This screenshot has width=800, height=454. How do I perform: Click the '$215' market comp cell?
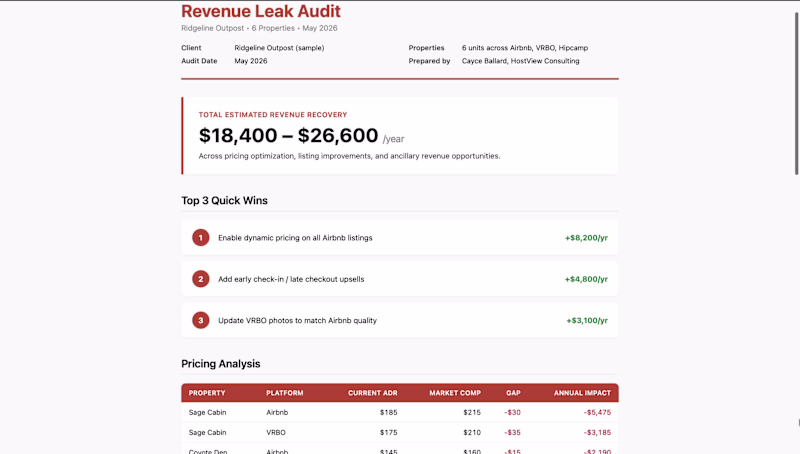tap(472, 412)
